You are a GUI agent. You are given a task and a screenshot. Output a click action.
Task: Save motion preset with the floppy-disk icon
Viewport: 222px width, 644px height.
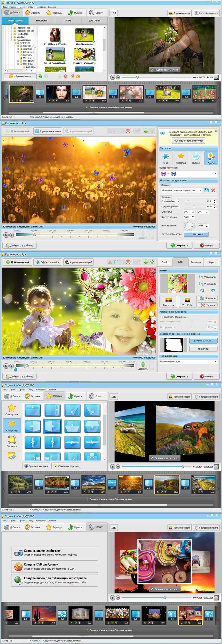pos(206,190)
